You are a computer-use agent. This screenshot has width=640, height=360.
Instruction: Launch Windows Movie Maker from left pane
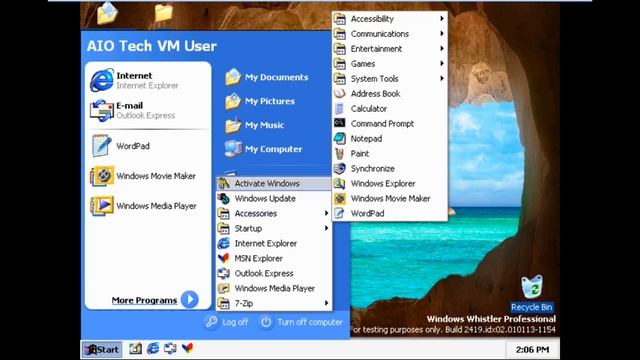[143, 176]
